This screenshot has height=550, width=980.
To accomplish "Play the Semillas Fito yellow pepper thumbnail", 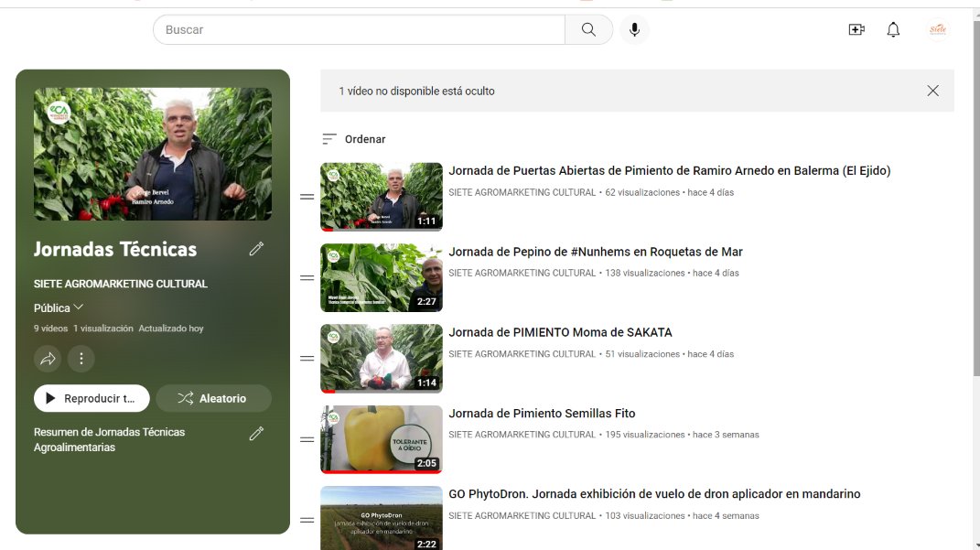I will point(382,439).
